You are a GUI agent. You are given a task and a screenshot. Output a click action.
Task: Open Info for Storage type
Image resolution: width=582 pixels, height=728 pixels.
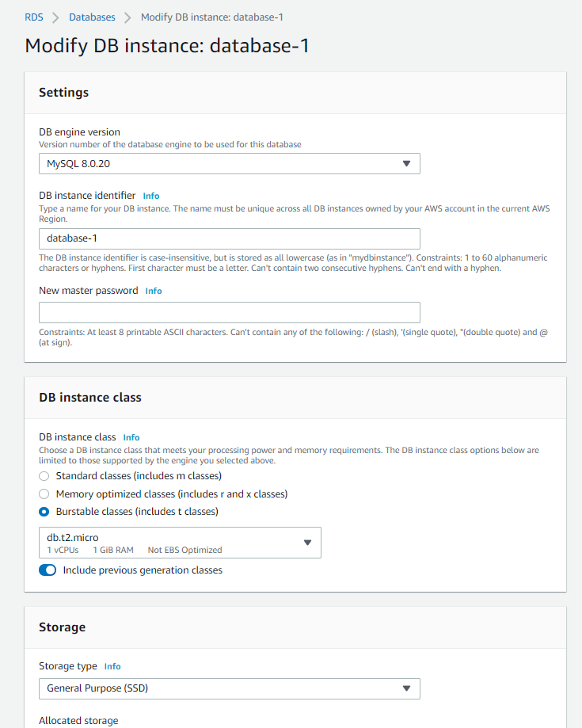tap(112, 667)
